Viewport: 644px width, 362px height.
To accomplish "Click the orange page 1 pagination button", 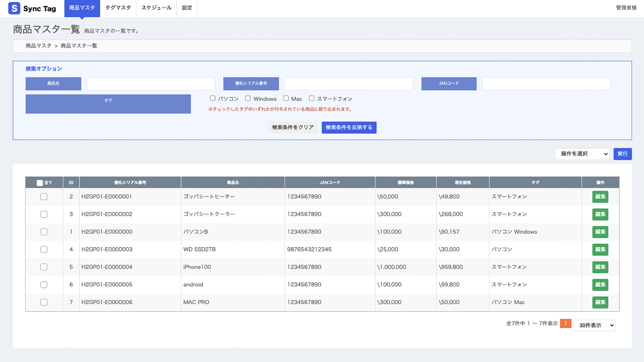I will [x=566, y=323].
